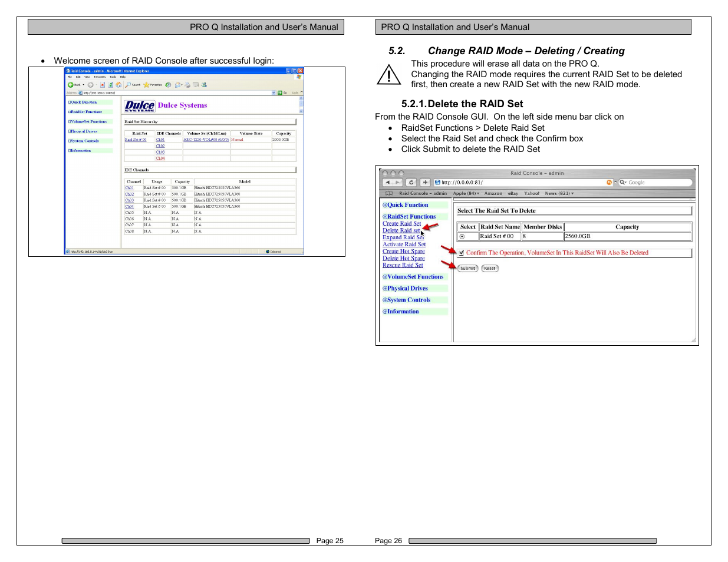Click the Home icon in Internet Explorer
This screenshot has height=562, width=728.
[x=118, y=85]
